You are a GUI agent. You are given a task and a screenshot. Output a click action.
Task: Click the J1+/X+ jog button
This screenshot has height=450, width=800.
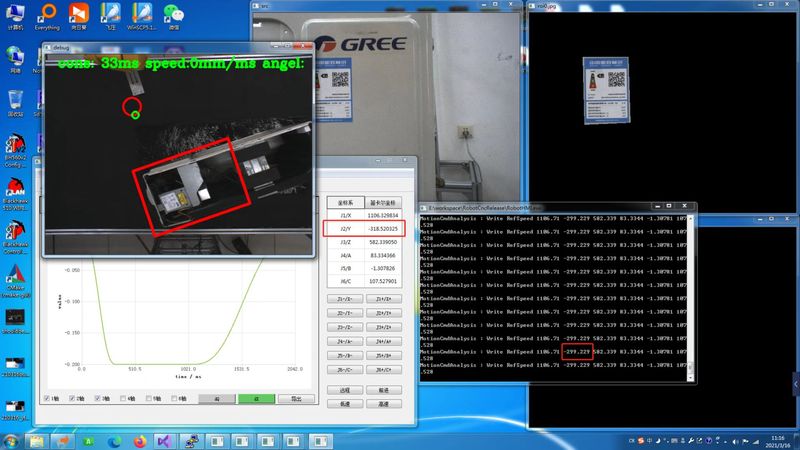click(x=384, y=299)
